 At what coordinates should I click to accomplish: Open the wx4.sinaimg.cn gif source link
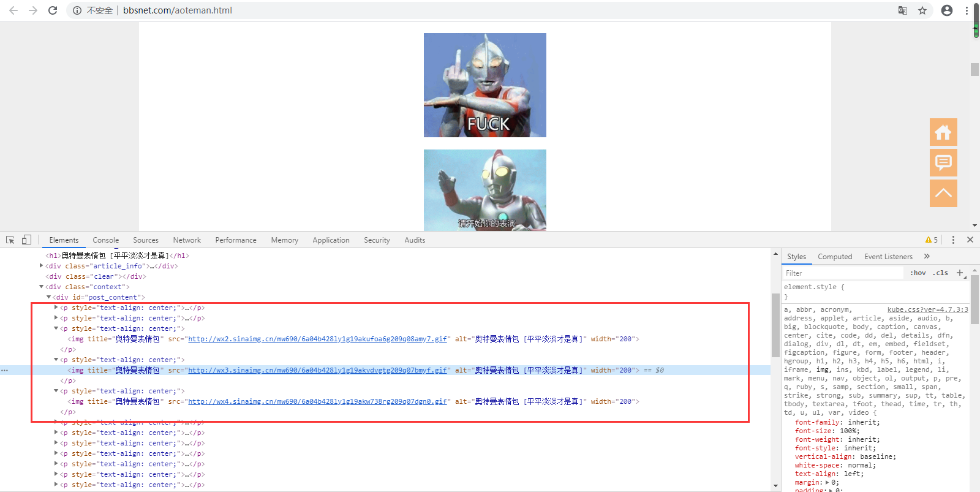tap(317, 401)
